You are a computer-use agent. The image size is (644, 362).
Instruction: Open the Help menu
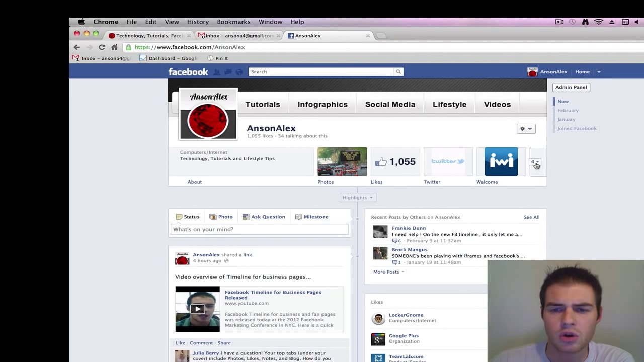[297, 22]
